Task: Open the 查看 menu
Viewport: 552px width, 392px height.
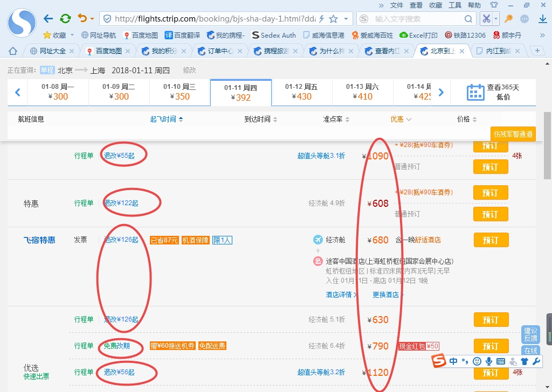Action: (x=416, y=5)
